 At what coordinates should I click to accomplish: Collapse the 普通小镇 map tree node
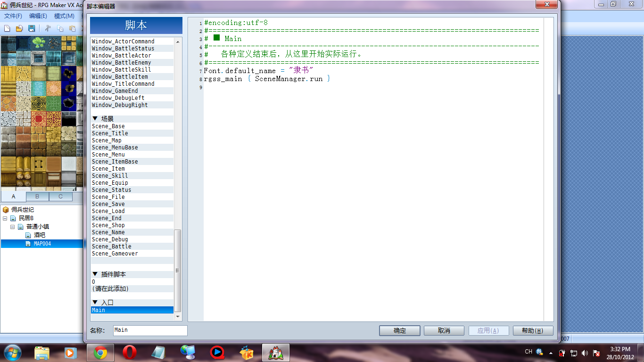tap(13, 227)
